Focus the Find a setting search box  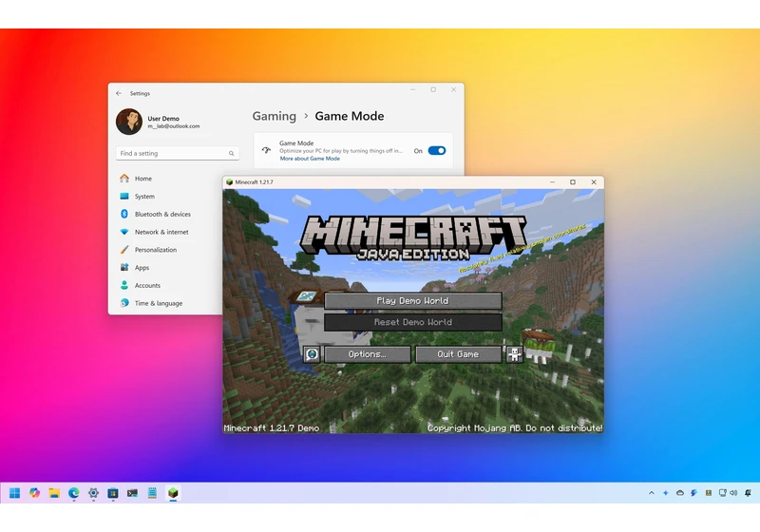tap(177, 153)
